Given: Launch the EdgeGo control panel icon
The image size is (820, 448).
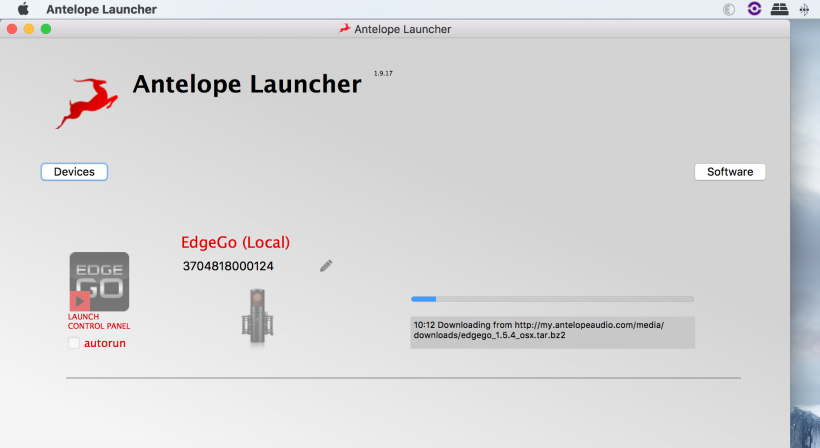Looking at the screenshot, I should click(99, 282).
